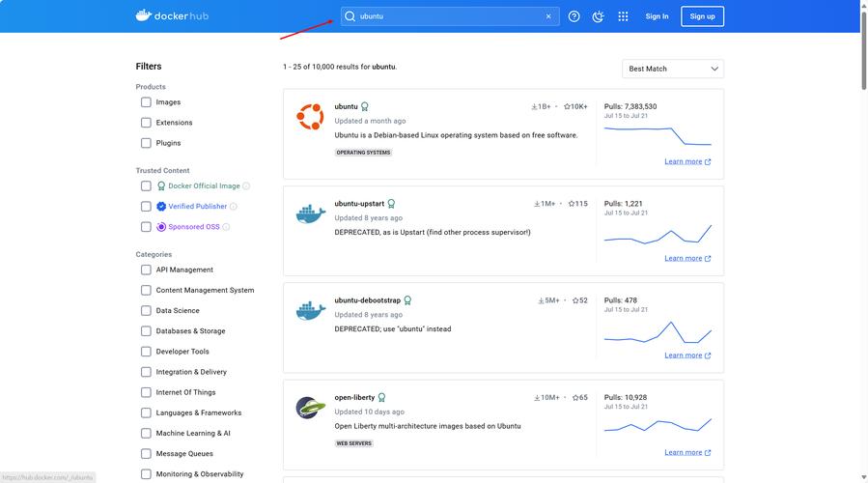Viewport: 868px width, 483px height.
Task: Check the Machine Learning & AI category
Action: click(146, 433)
